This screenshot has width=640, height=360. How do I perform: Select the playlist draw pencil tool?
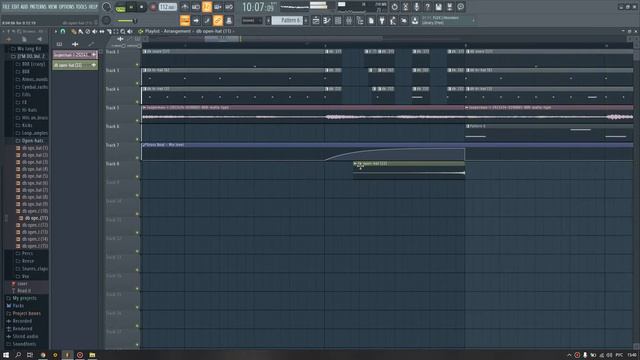[x=74, y=31]
